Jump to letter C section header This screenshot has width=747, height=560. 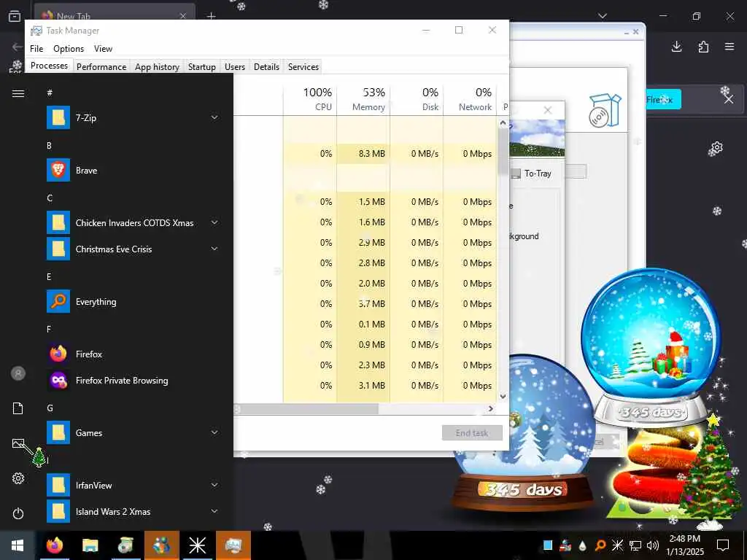tap(50, 198)
